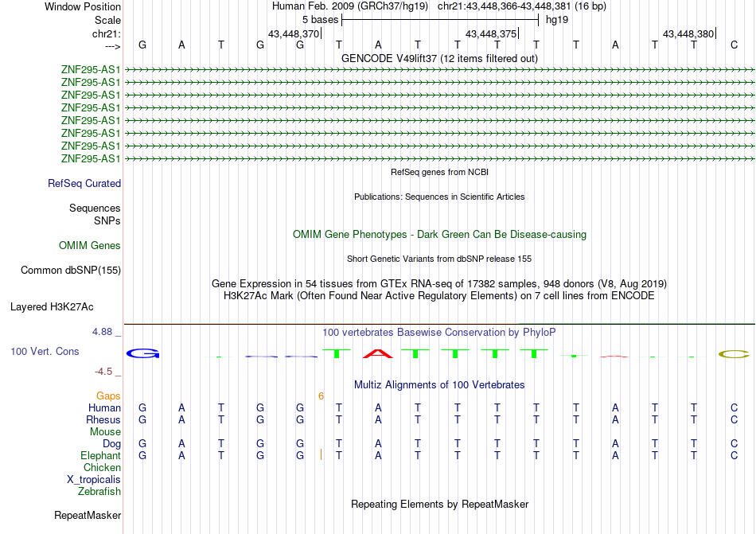Open the OMIM Genes track label

(90, 245)
